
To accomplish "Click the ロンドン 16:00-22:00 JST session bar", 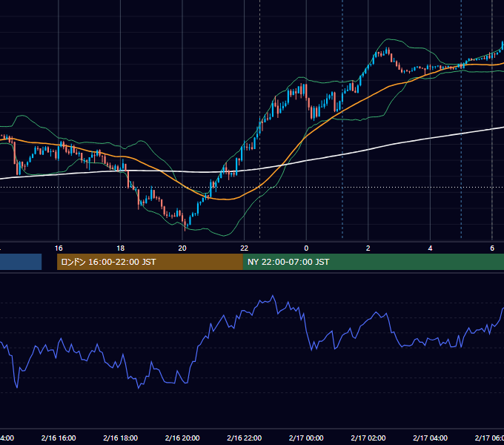I will point(150,262).
